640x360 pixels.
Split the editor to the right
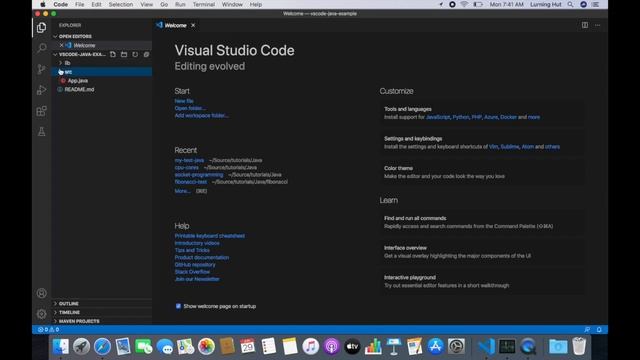[x=585, y=25]
